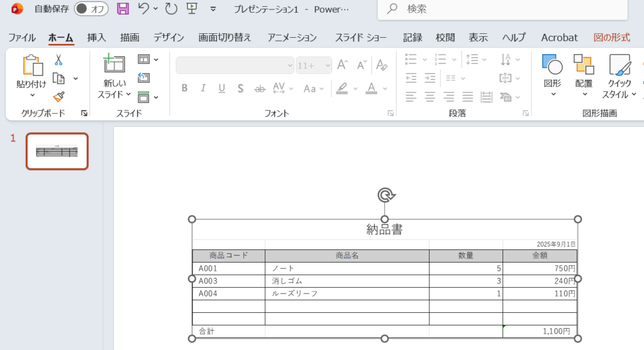Switch to the 画面切り替え (Transitions) tab
Screen dimensions: 644x350
click(x=225, y=37)
